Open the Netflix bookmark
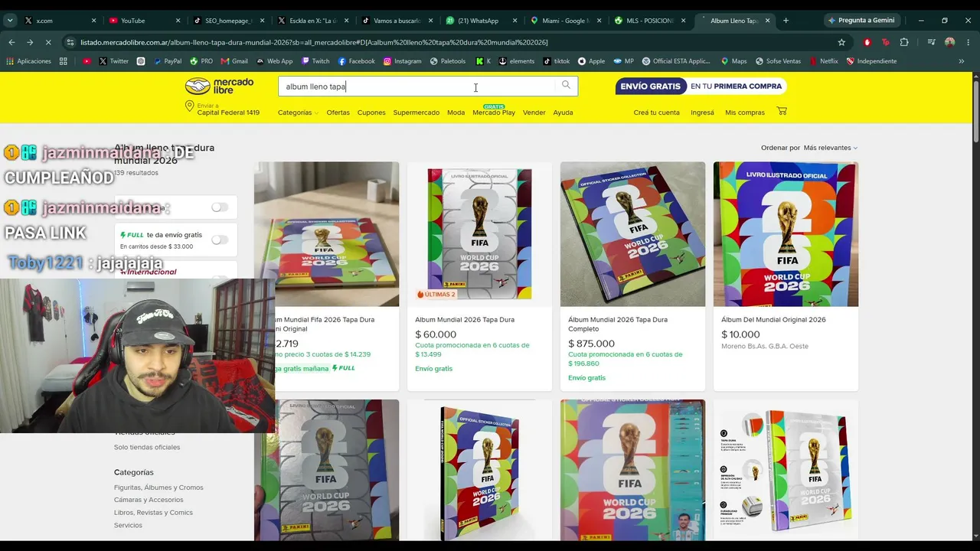980x551 pixels. [824, 61]
